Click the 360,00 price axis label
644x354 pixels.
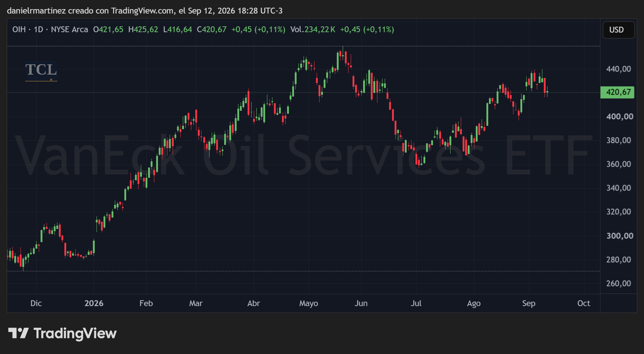tap(619, 164)
